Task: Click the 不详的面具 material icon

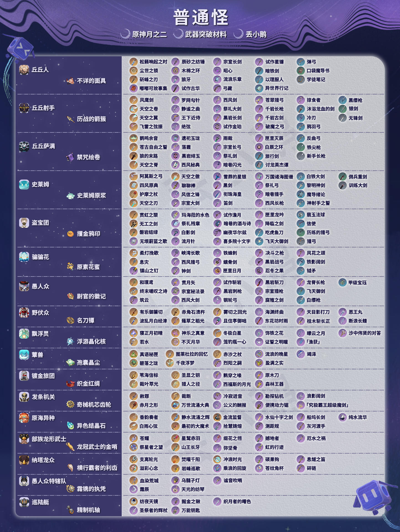Action: (x=70, y=81)
